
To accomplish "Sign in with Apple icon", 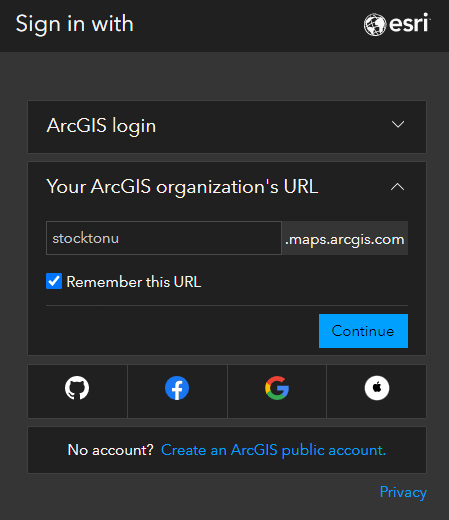I will coord(377,388).
